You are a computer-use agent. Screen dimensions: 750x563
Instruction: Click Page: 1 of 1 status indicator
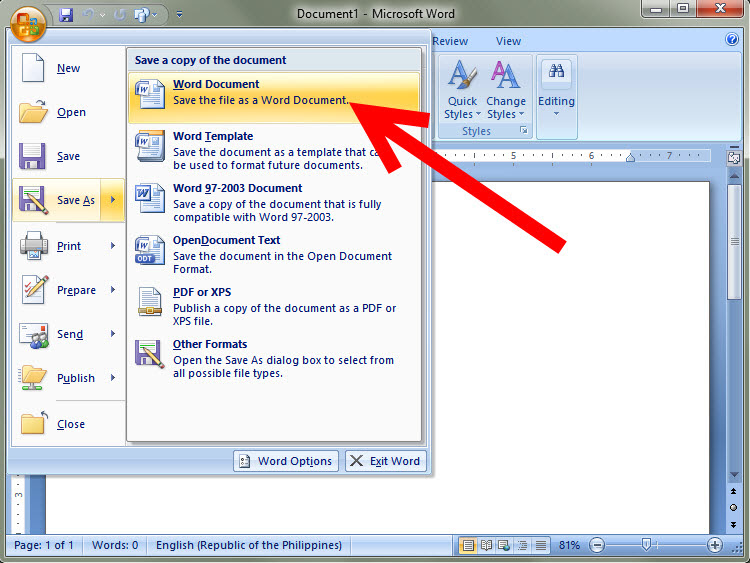click(x=44, y=545)
